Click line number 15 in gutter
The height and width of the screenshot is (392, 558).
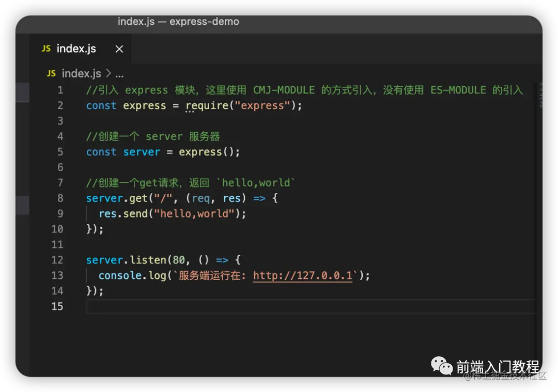pyautogui.click(x=57, y=306)
